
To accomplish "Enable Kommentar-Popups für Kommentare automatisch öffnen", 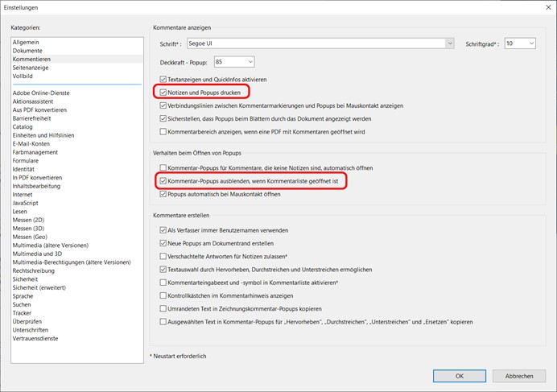I will tap(163, 167).
